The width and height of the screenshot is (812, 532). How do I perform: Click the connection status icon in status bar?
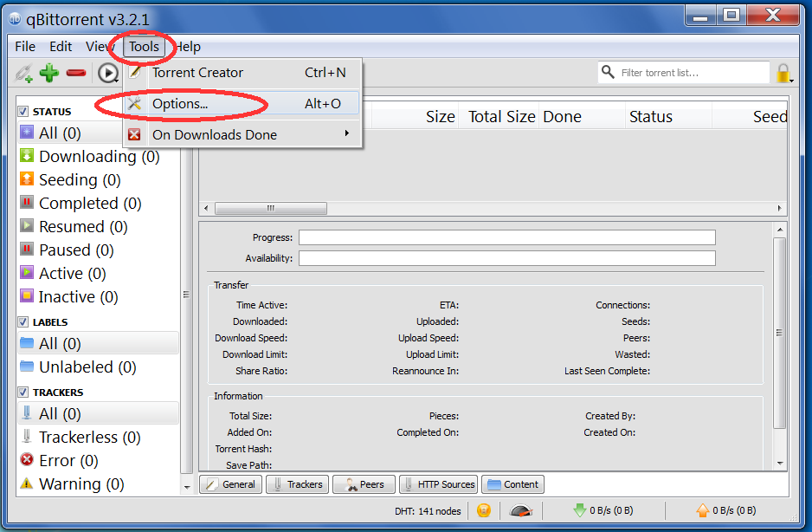coord(484,510)
